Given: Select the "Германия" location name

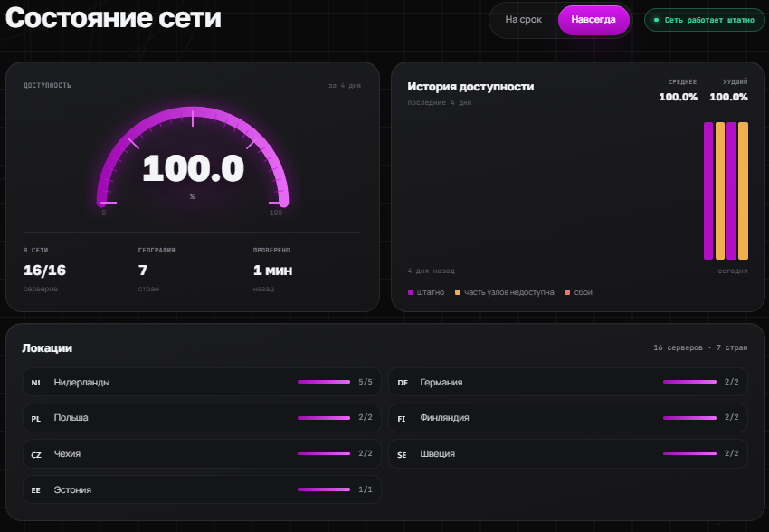Looking at the screenshot, I should (441, 383).
